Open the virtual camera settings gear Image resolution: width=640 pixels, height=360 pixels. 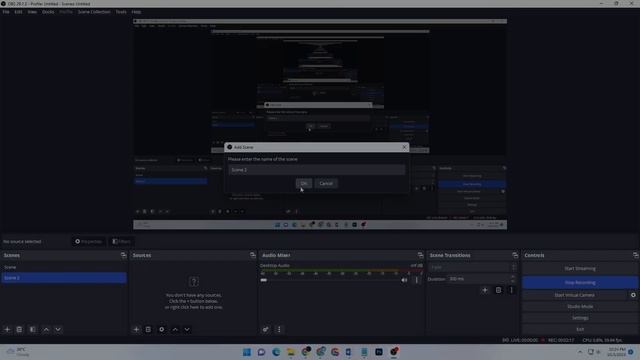[x=633, y=295]
